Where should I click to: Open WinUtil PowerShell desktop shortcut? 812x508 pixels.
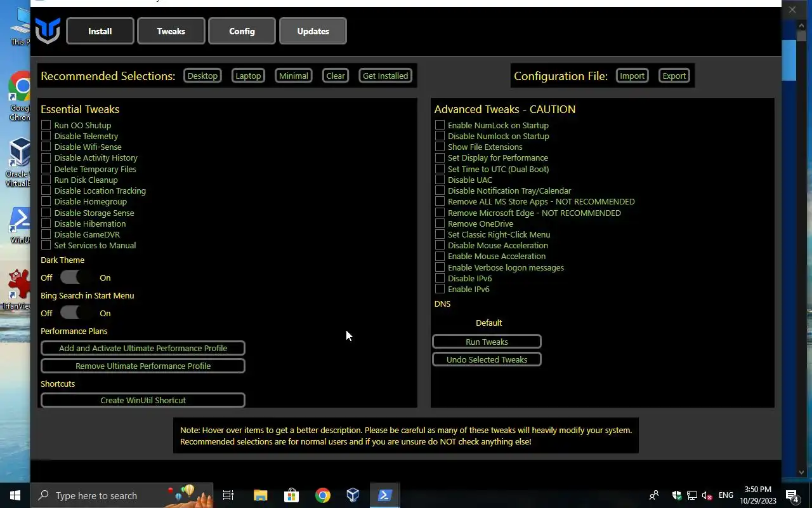pos(20,226)
